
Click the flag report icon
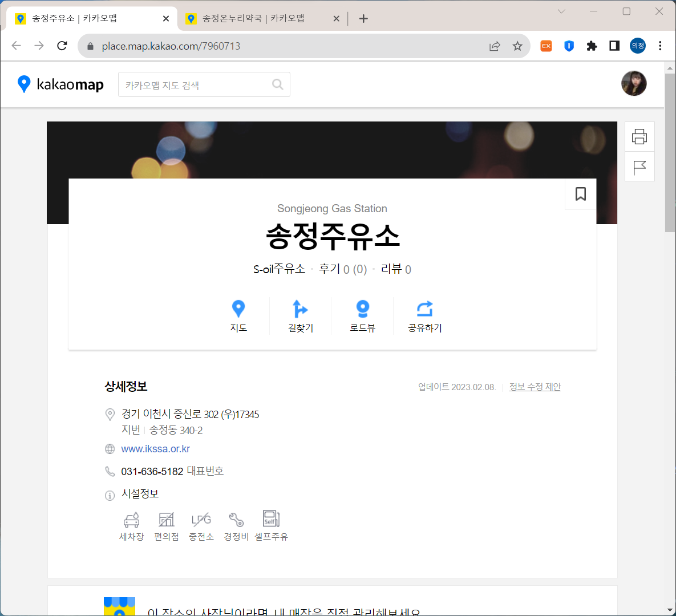point(639,167)
